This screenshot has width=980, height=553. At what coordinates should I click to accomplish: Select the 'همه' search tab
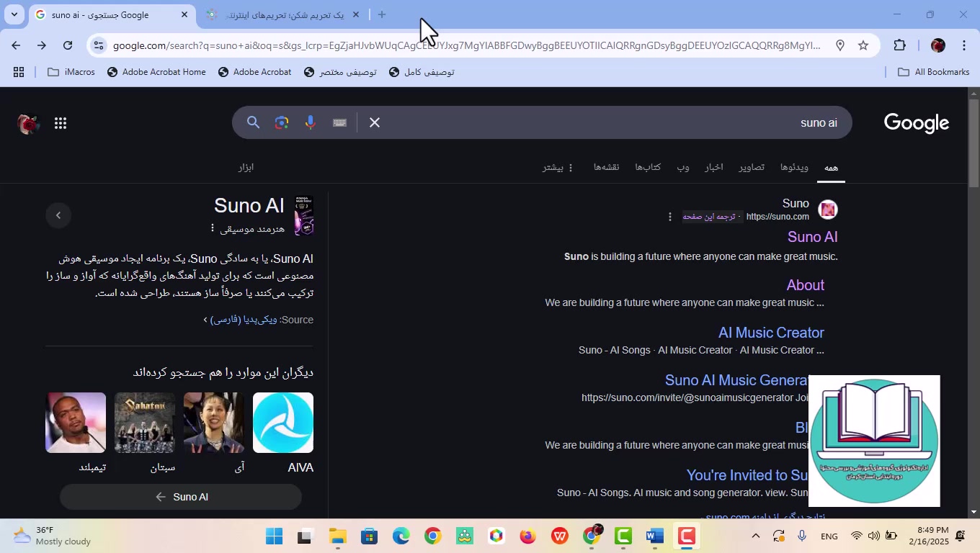coord(831,167)
